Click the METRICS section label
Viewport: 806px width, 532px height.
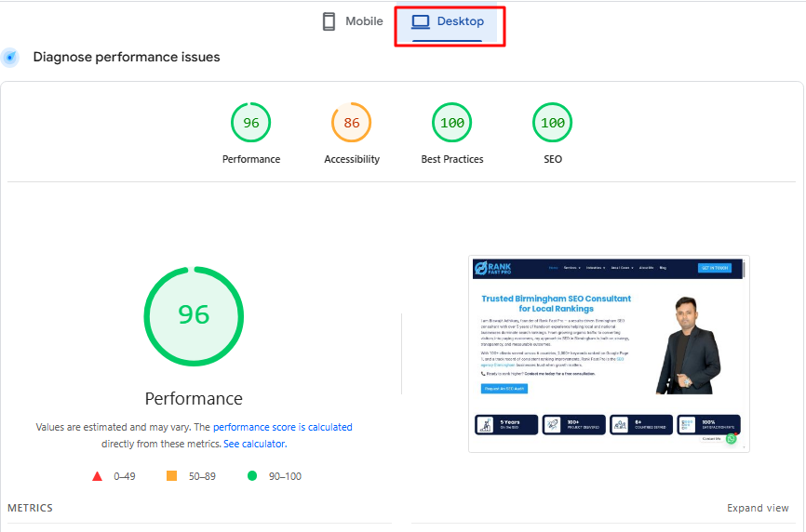point(30,508)
